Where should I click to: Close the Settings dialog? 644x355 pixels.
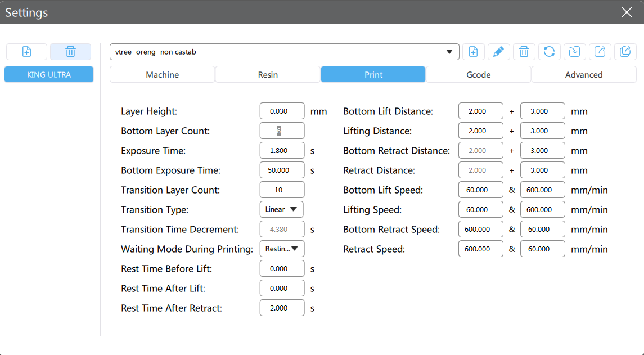coord(627,12)
